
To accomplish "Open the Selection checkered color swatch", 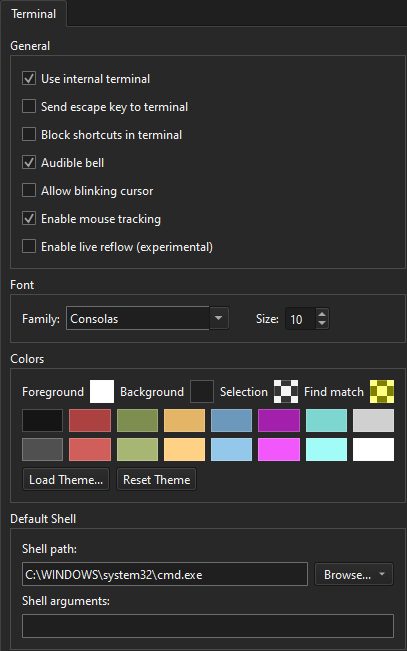I will click(x=286, y=392).
